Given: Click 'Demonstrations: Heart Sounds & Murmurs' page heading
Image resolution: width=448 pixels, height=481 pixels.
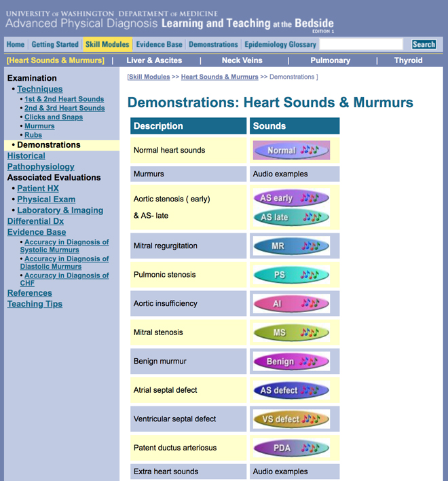Looking at the screenshot, I should pos(270,102).
